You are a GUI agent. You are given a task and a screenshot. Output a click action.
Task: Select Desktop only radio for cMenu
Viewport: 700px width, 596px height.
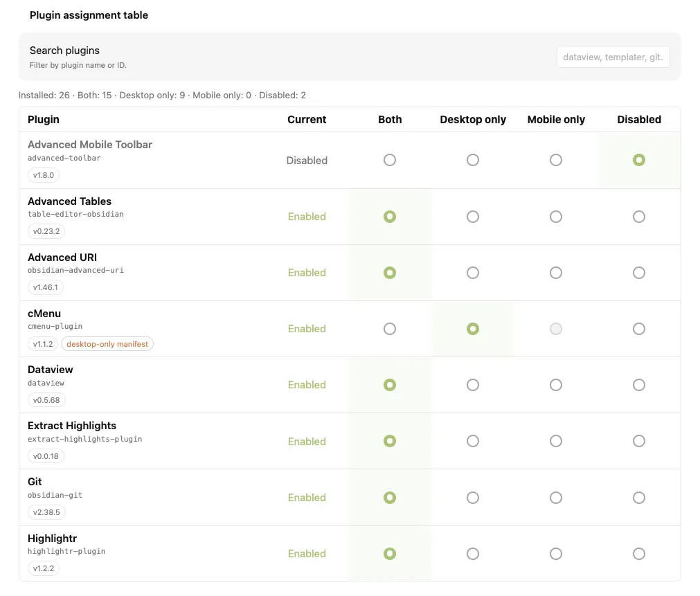coord(473,329)
